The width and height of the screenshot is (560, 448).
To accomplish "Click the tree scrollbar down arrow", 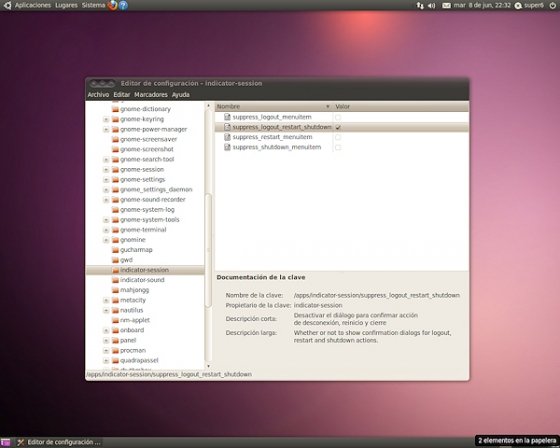I will [209, 366].
